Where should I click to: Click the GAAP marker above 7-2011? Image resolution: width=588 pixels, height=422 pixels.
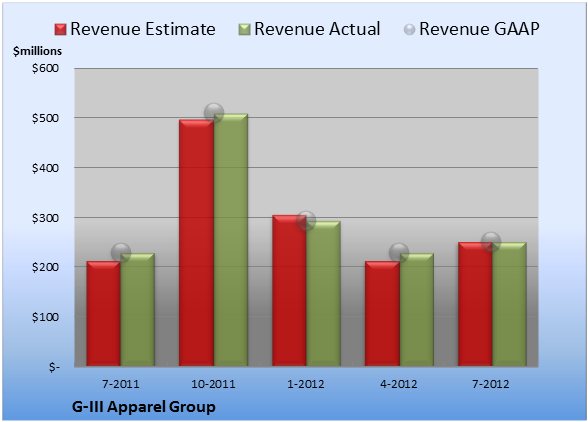coord(121,252)
